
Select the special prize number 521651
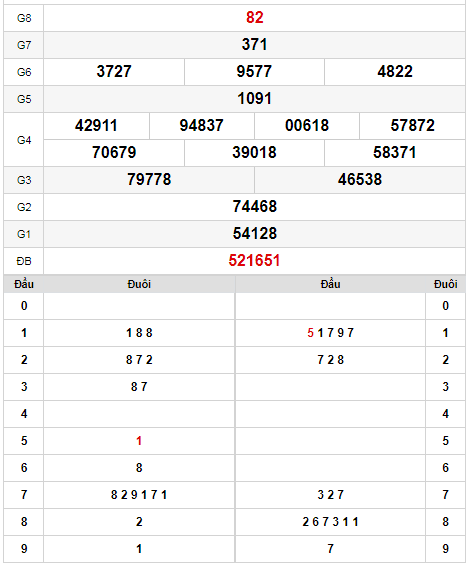point(255,260)
